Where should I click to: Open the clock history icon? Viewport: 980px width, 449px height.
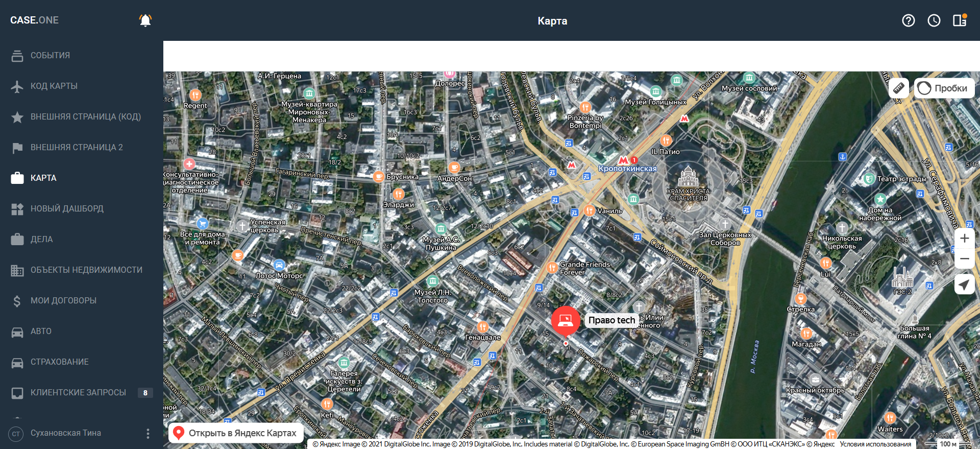[934, 20]
